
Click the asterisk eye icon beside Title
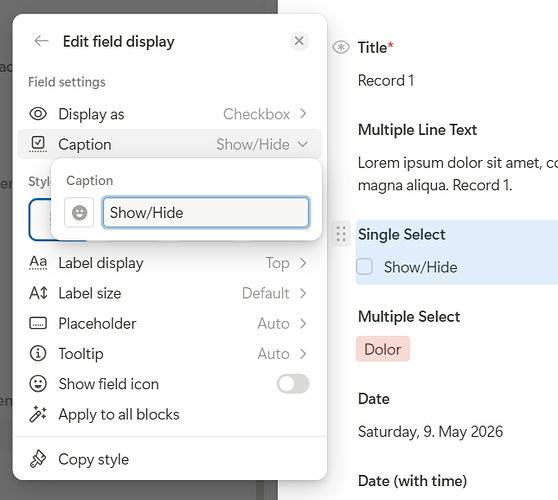pos(341,47)
